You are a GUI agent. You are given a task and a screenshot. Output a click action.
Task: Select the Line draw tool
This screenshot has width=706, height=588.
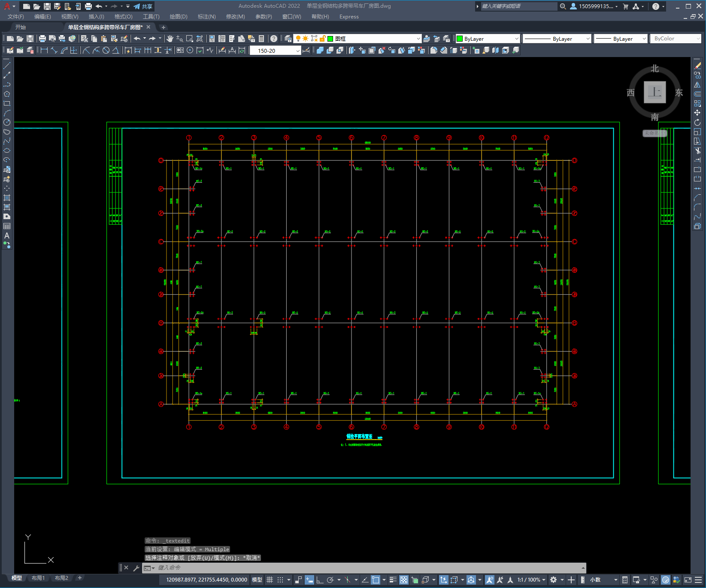pyautogui.click(x=7, y=66)
